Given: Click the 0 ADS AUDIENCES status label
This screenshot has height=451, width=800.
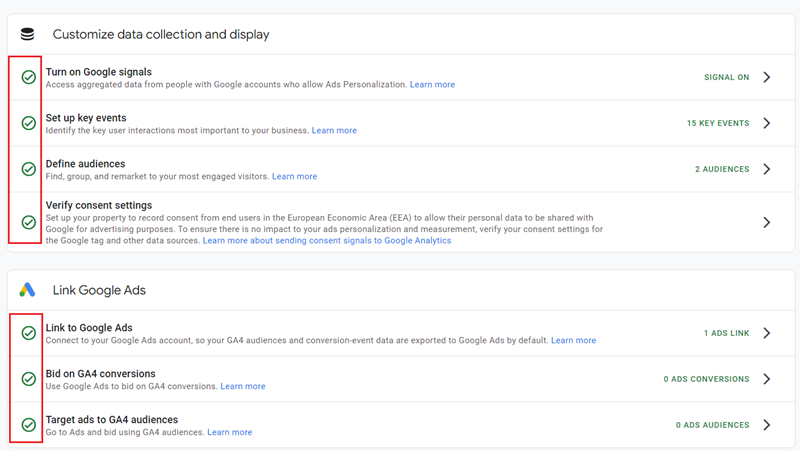Looking at the screenshot, I should click(x=712, y=425).
